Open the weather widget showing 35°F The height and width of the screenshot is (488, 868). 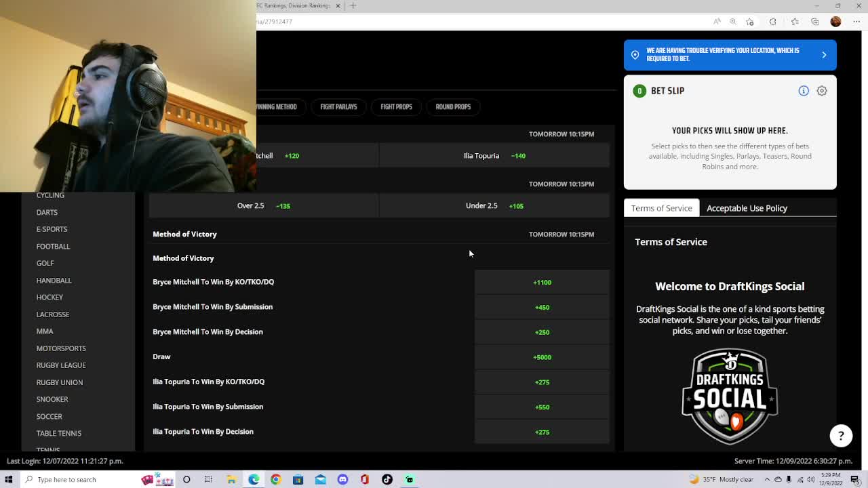point(721,479)
